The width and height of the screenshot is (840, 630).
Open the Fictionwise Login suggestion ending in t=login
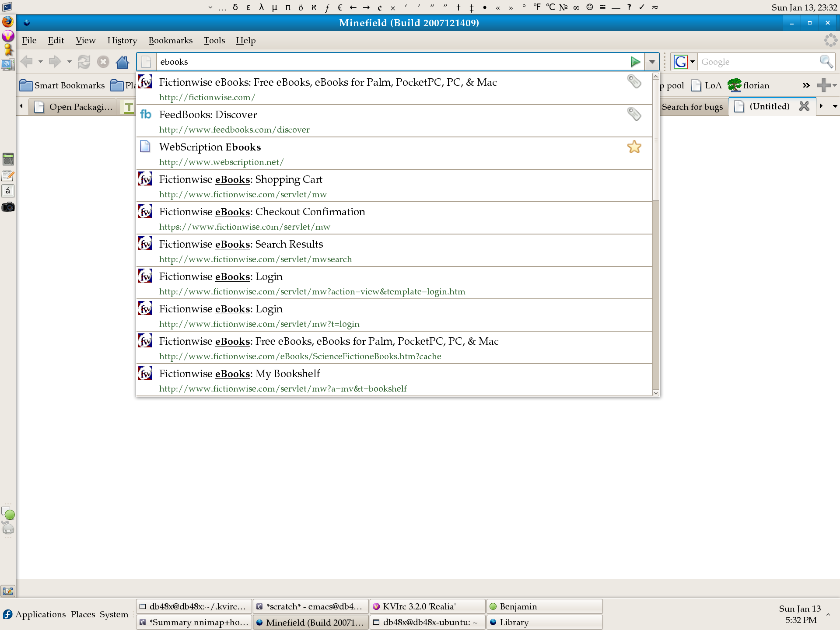(394, 315)
